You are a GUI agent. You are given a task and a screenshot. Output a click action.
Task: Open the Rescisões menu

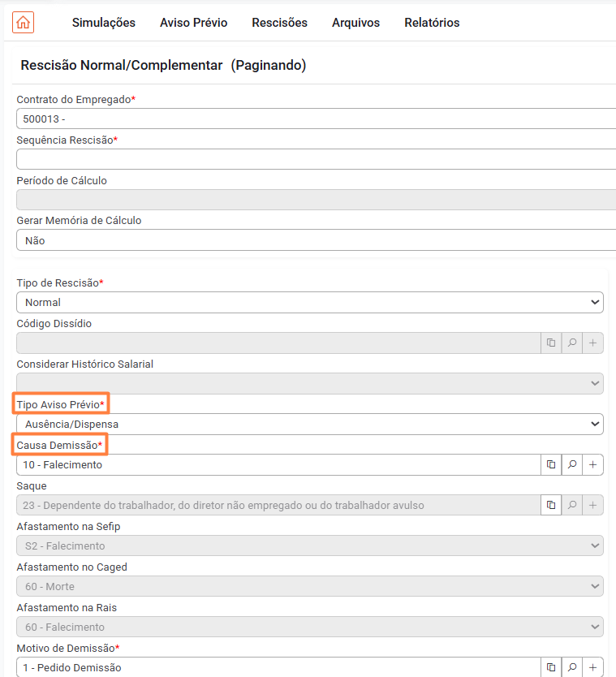(x=280, y=23)
